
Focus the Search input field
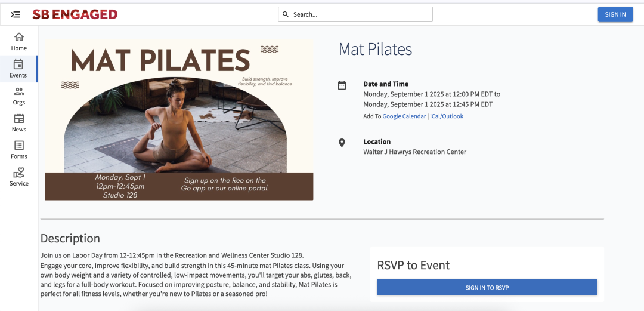361,14
